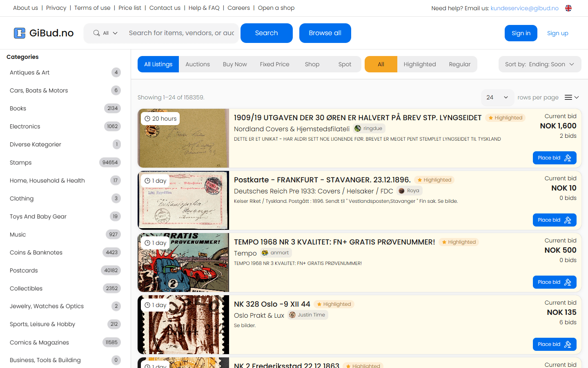Open the Music category

click(65, 234)
